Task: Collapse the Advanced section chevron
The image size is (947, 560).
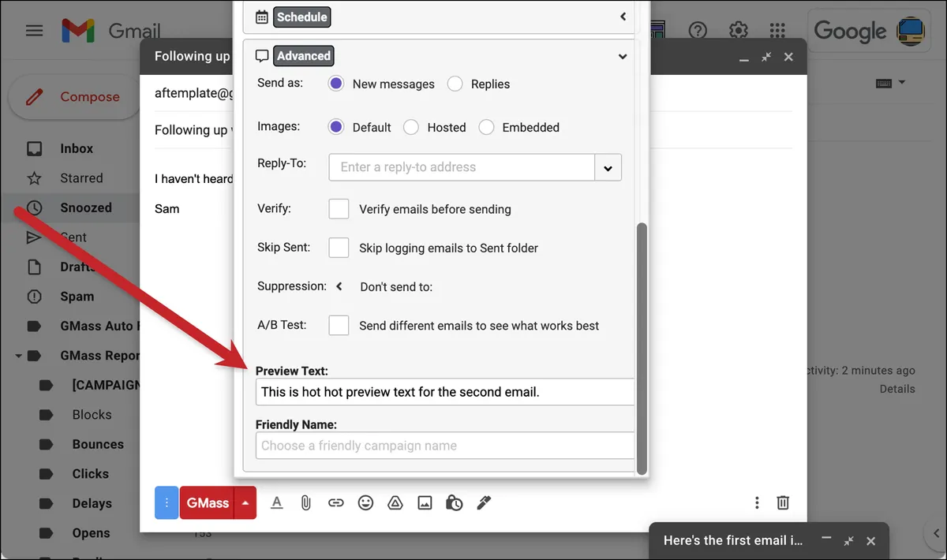Action: point(623,57)
